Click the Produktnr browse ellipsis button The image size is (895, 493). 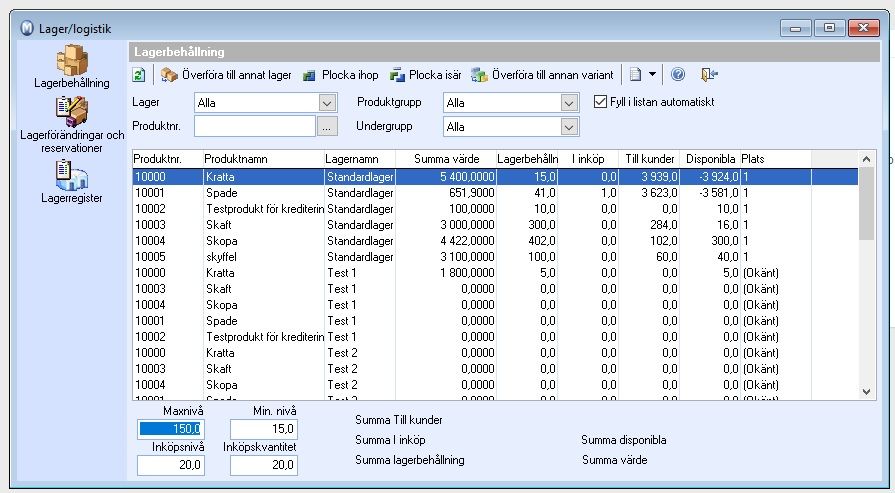(326, 127)
